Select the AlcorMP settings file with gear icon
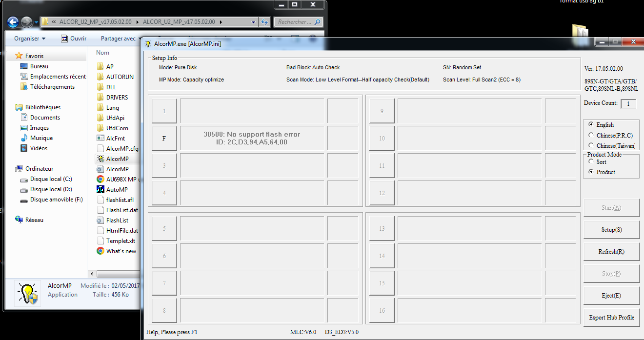The width and height of the screenshot is (644, 340). (117, 169)
